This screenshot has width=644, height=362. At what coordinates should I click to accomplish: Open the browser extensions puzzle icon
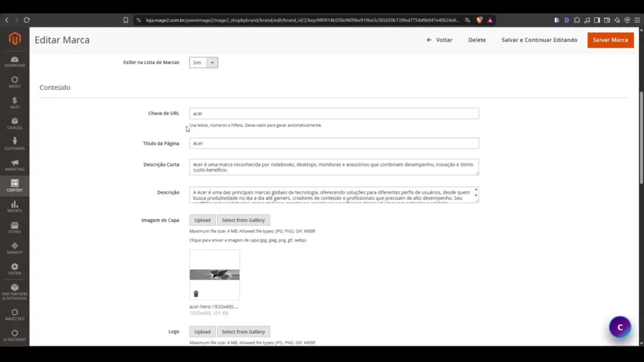pyautogui.click(x=577, y=20)
